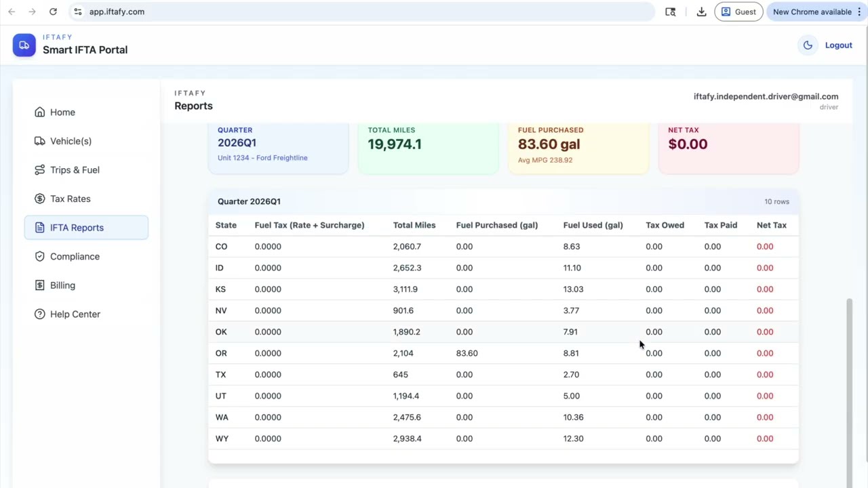This screenshot has width=868, height=488.
Task: Reload the page with refresh icon
Action: [x=53, y=12]
